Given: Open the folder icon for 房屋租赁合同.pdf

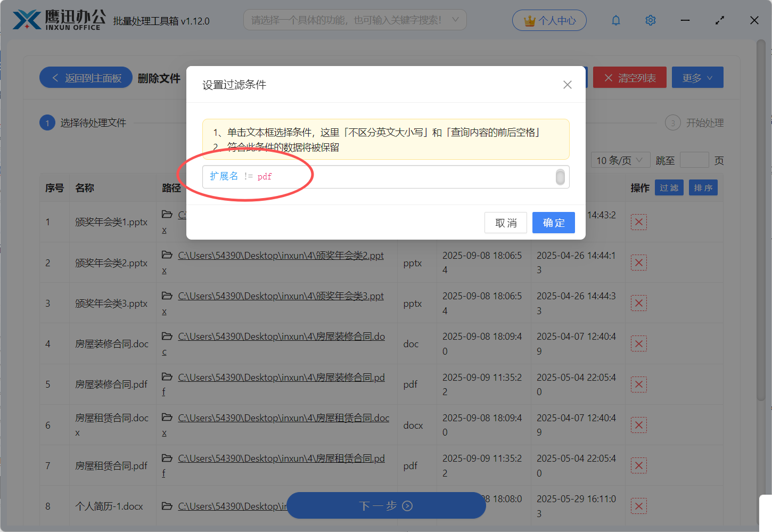Looking at the screenshot, I should [167, 458].
